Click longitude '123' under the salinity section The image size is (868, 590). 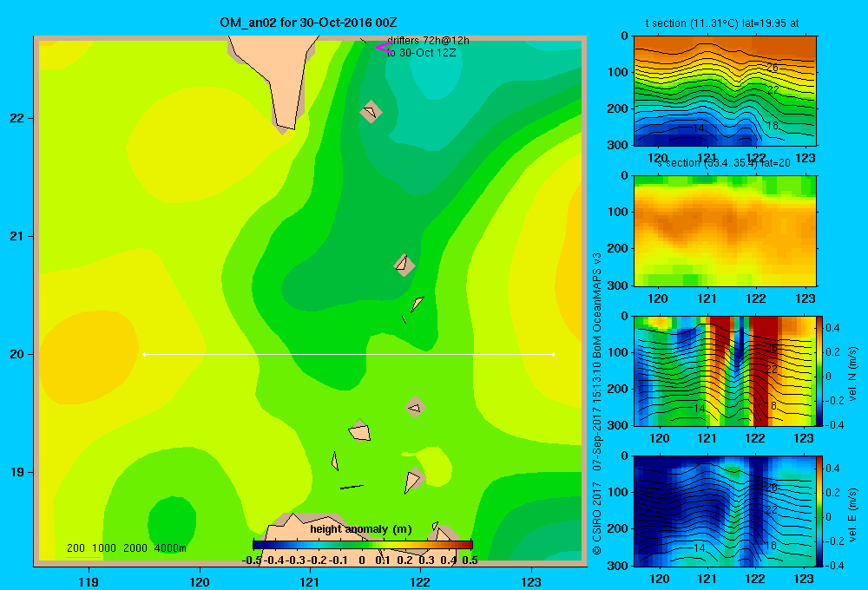coord(805,298)
